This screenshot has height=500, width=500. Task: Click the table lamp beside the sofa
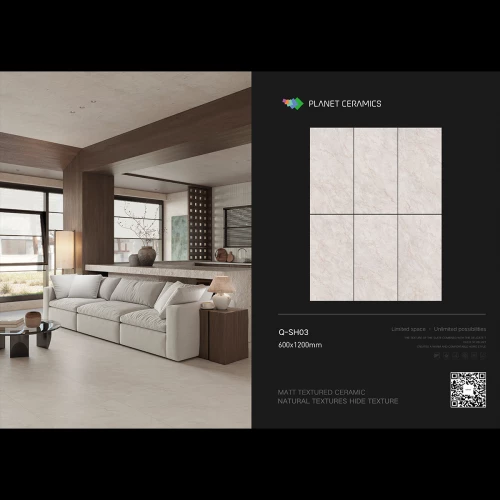click(x=221, y=292)
